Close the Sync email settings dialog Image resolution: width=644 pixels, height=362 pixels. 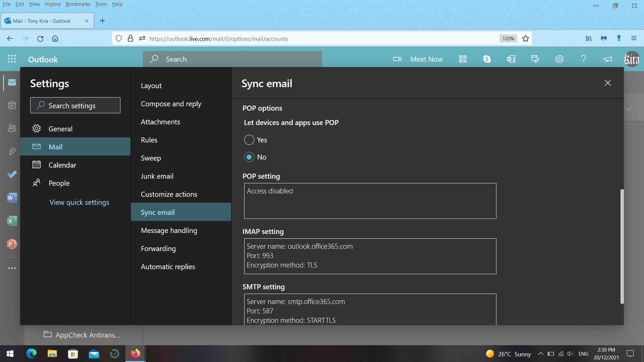607,83
